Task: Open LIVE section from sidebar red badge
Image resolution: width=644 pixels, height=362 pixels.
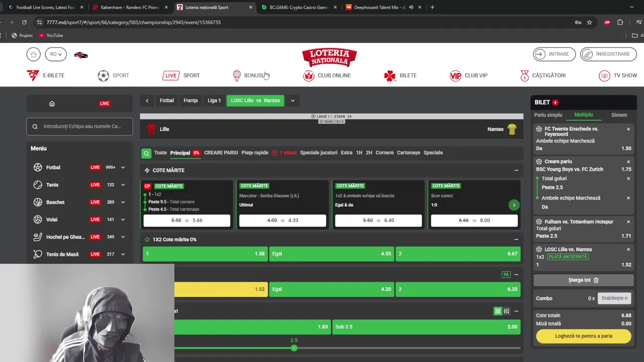Action: pyautogui.click(x=104, y=104)
